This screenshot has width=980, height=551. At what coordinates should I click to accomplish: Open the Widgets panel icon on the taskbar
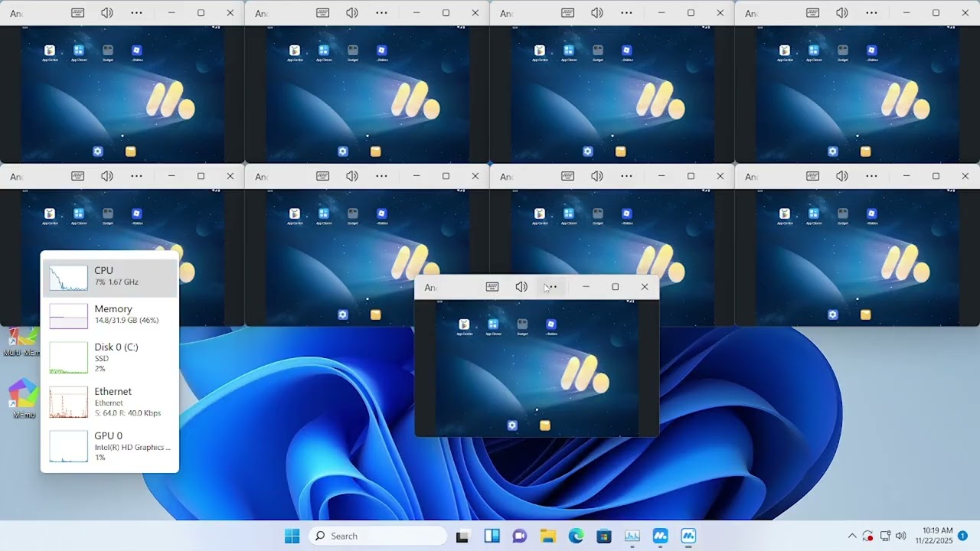(492, 536)
